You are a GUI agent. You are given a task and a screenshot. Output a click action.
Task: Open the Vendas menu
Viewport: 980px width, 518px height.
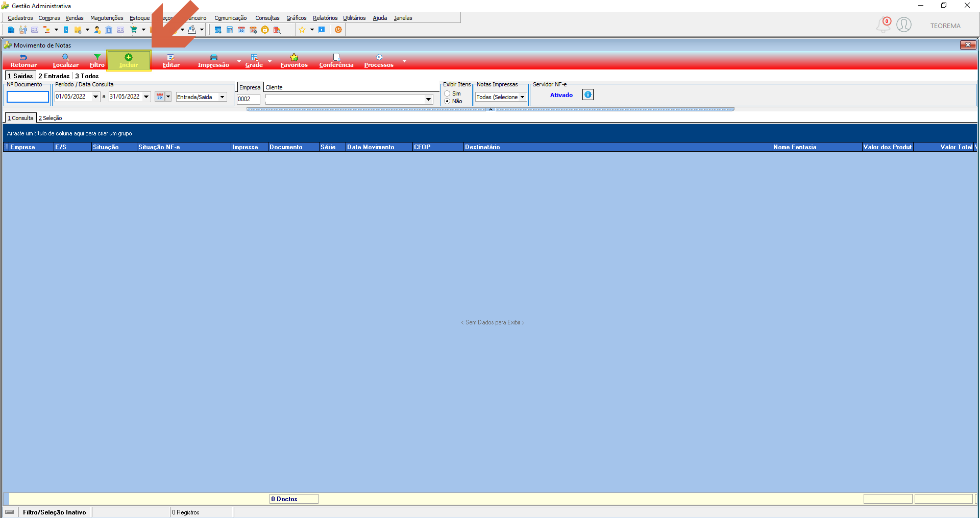[75, 18]
